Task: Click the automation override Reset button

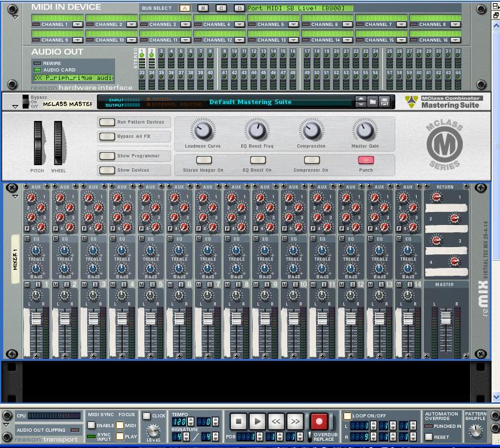Action: (x=429, y=437)
